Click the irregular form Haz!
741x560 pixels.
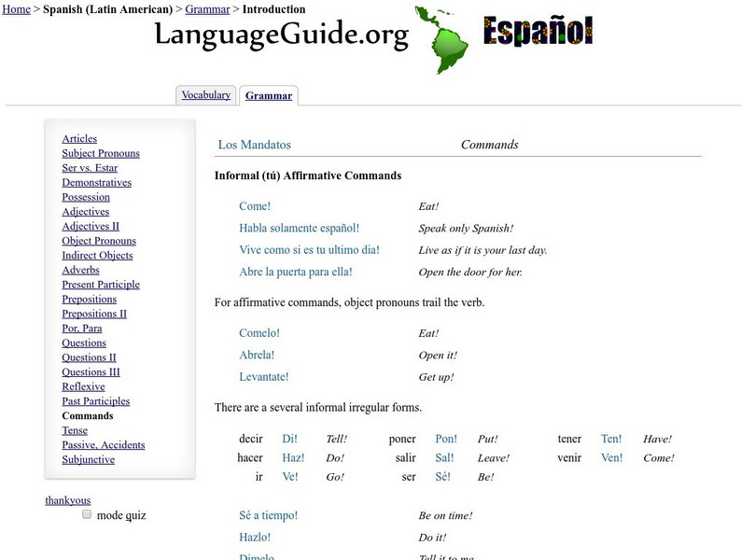click(293, 458)
